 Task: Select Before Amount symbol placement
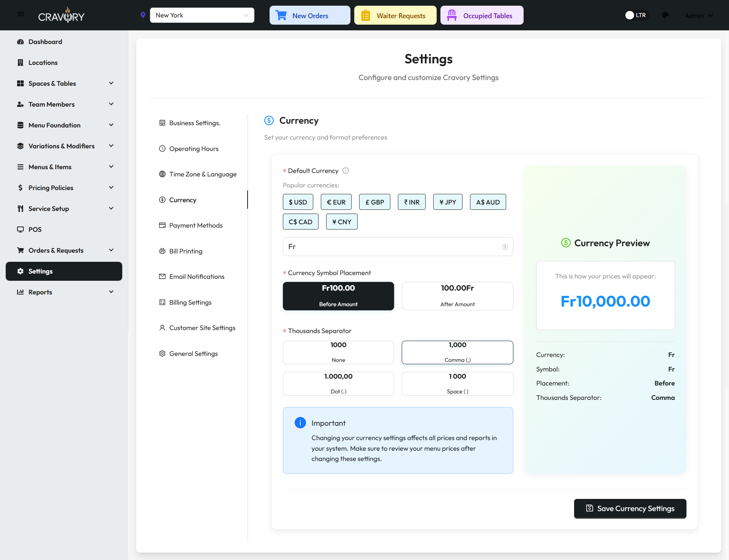(x=338, y=296)
